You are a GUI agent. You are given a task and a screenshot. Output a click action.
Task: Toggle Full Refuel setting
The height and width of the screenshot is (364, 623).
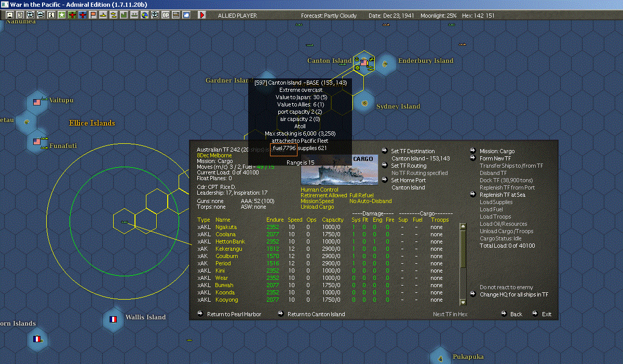(361, 196)
